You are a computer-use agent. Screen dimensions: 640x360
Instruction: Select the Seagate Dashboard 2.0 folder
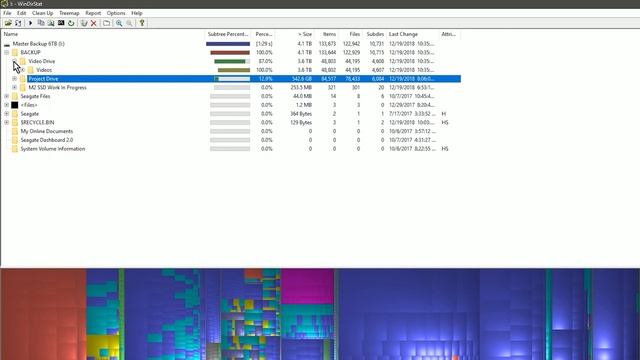(x=47, y=140)
